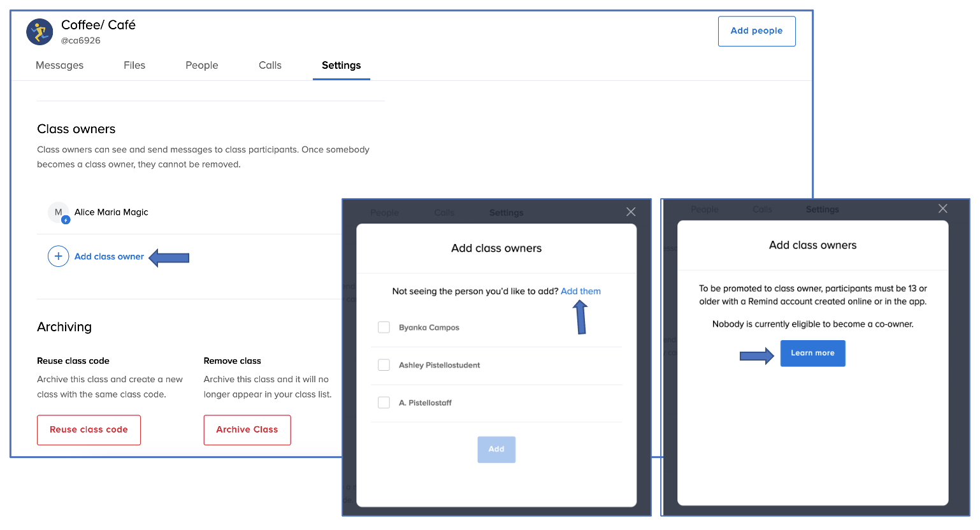Tick the A. Pistellostaff checkbox
The height and width of the screenshot is (530, 980).
tap(384, 403)
